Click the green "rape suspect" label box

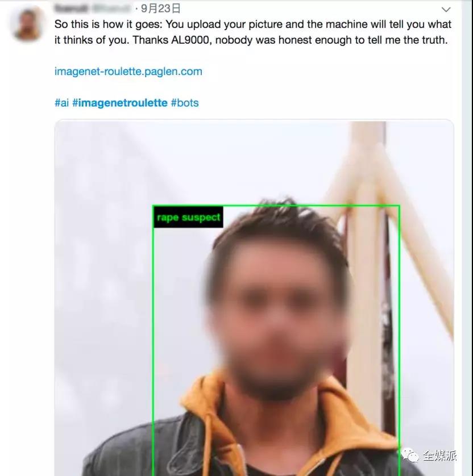coord(188,218)
